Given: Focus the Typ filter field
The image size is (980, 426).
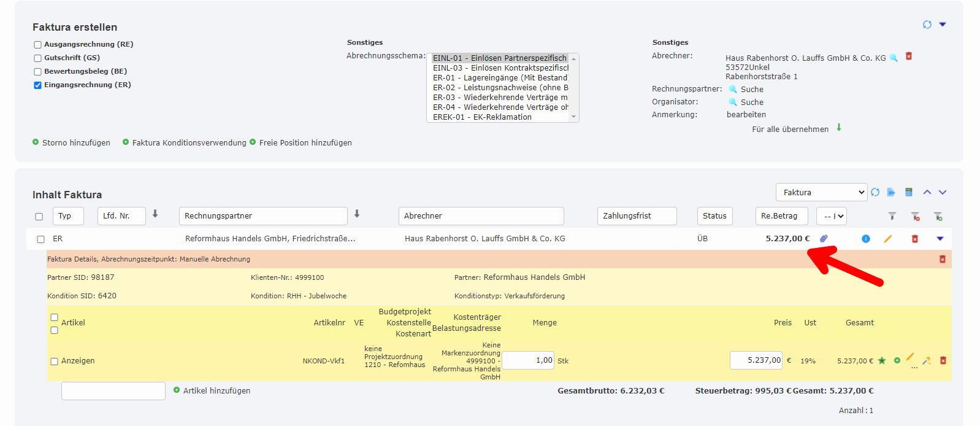Looking at the screenshot, I should coord(68,216).
